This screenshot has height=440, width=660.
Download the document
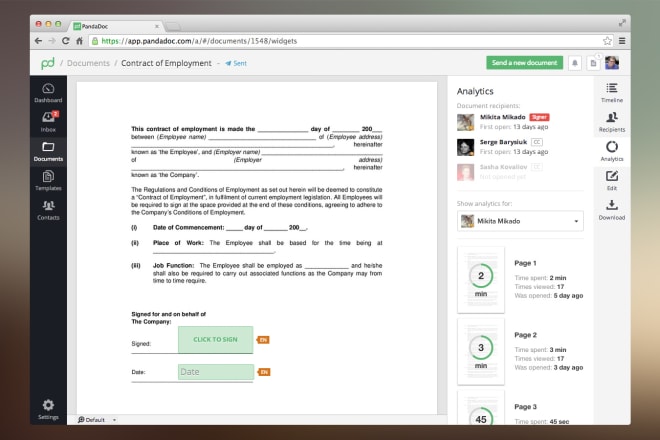tap(612, 210)
